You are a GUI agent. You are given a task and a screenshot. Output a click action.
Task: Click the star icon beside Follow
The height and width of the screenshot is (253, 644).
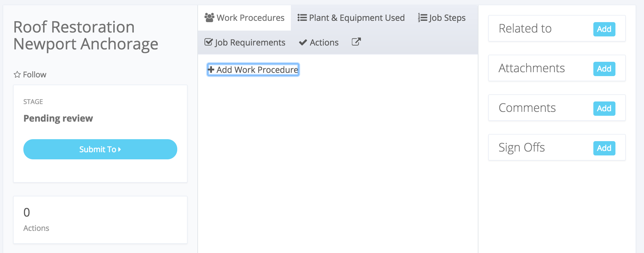pyautogui.click(x=17, y=75)
